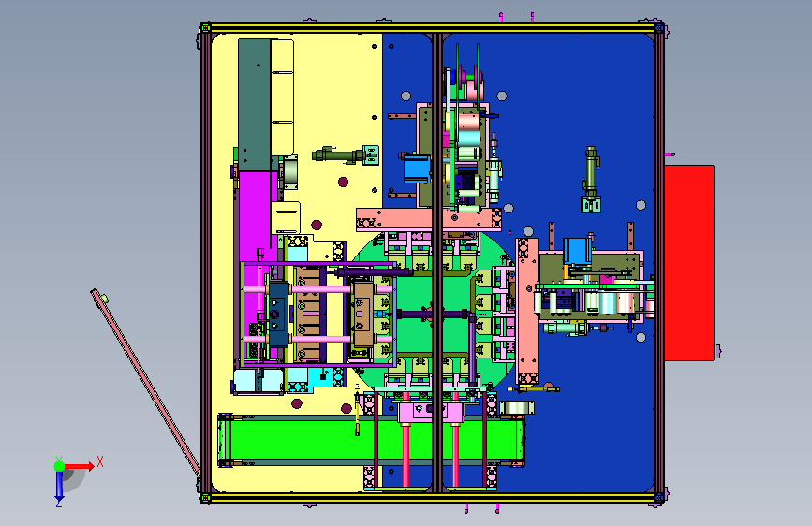Select the salmon-colored vertical bracket right of the turntable
This screenshot has width=812, height=526.
tap(527, 311)
